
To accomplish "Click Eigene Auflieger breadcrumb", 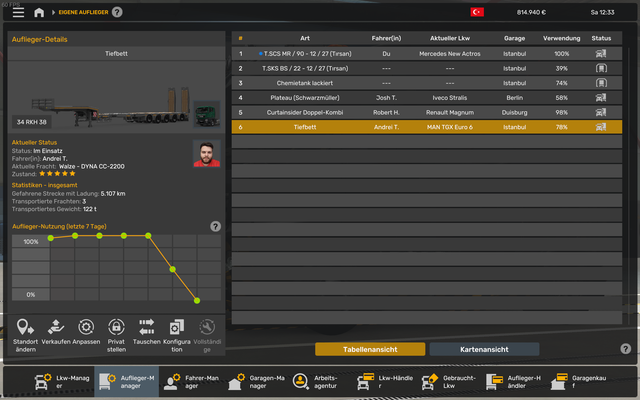I will point(83,12).
